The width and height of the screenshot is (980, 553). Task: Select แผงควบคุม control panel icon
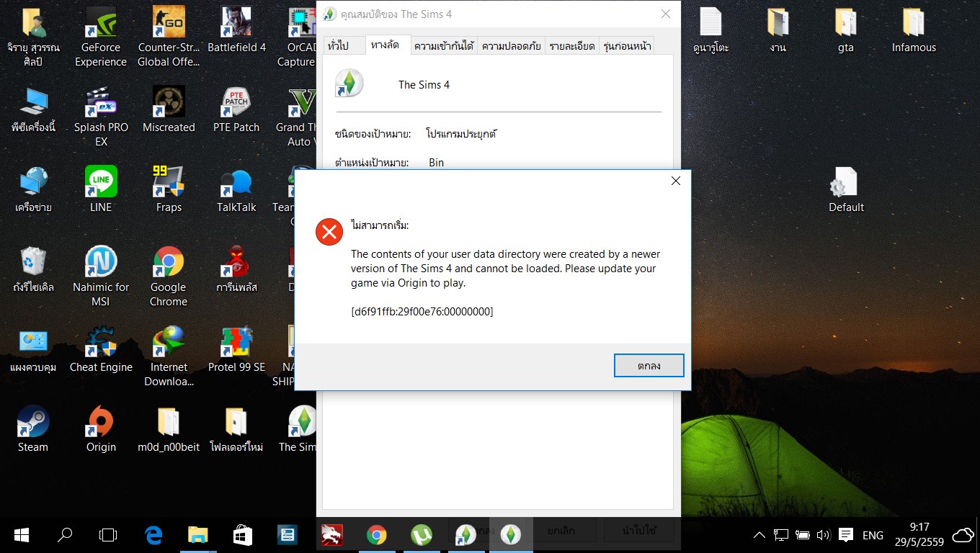[33, 349]
